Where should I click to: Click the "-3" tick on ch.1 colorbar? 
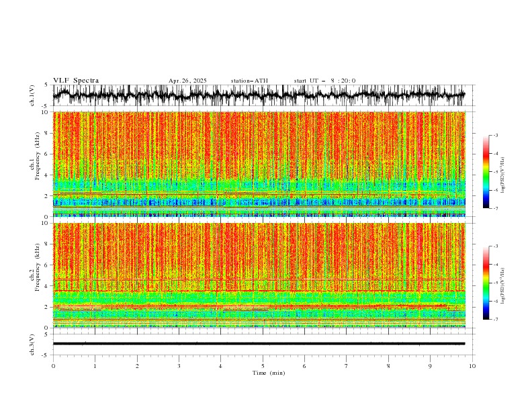pyautogui.click(x=495, y=135)
